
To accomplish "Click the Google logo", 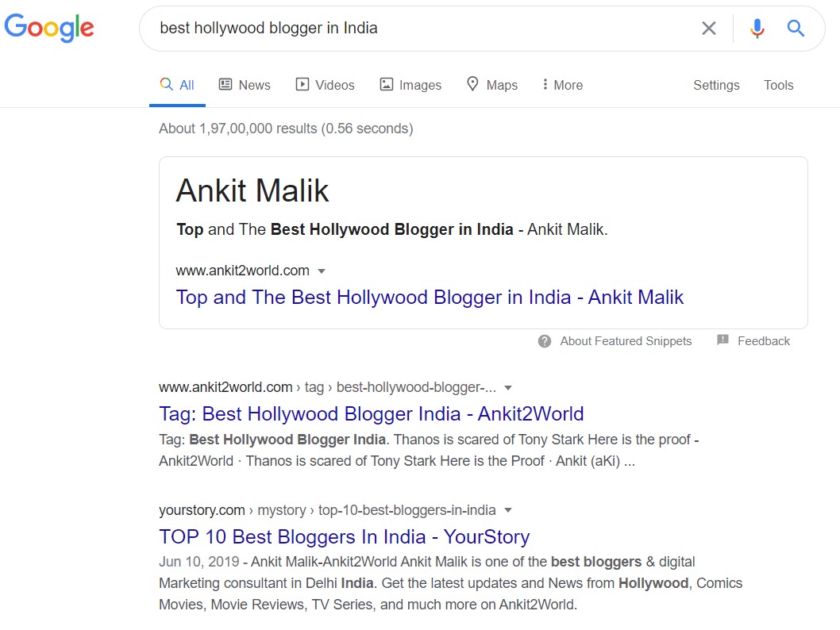I will click(49, 28).
